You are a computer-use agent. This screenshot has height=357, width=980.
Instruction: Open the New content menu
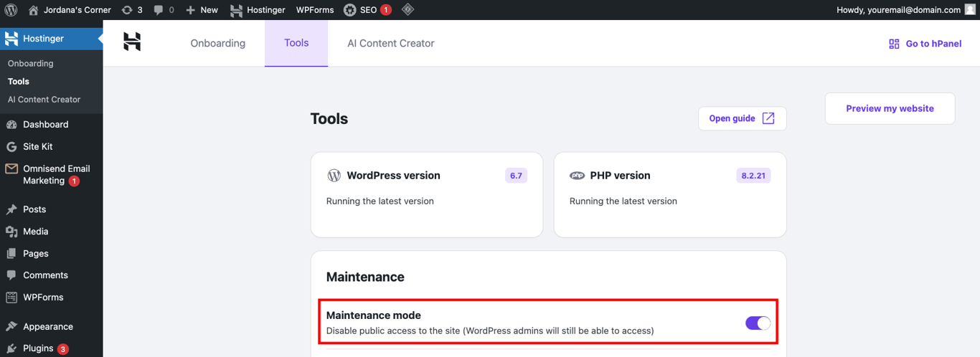[202, 10]
